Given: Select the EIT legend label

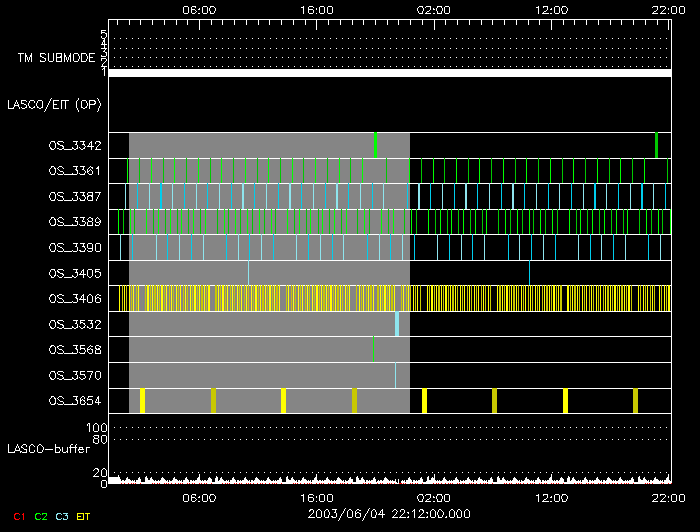Looking at the screenshot, I should 84,516.
